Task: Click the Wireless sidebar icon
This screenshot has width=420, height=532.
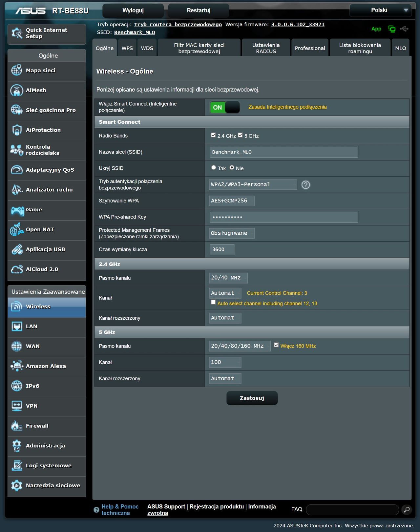Action: (x=16, y=307)
